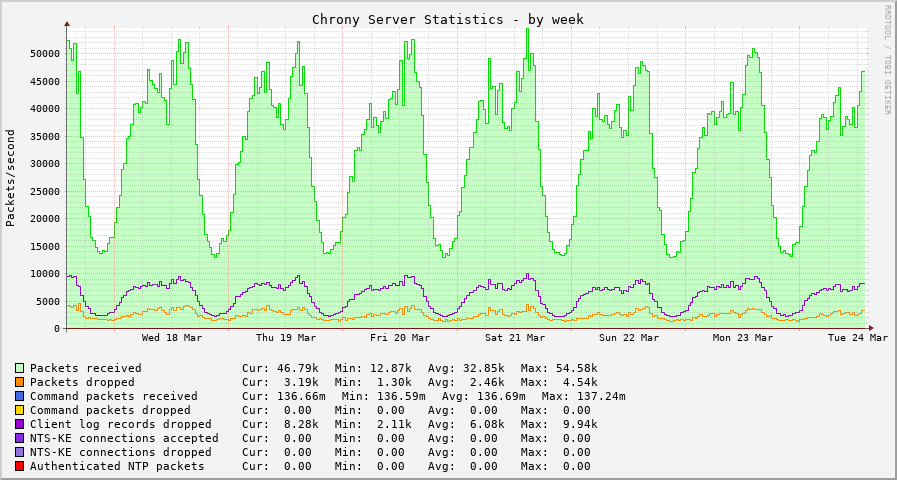
Task: Click the NTS-KE connections accepted label
Action: [124, 438]
